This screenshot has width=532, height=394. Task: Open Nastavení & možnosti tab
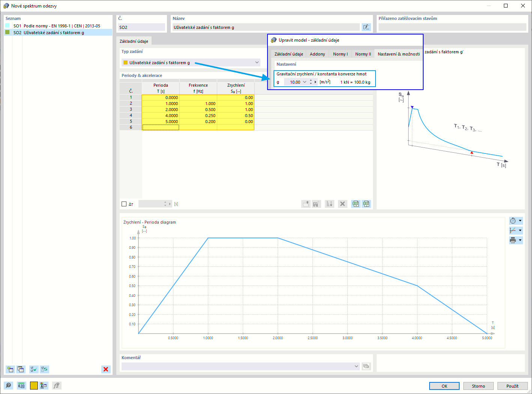pos(399,54)
